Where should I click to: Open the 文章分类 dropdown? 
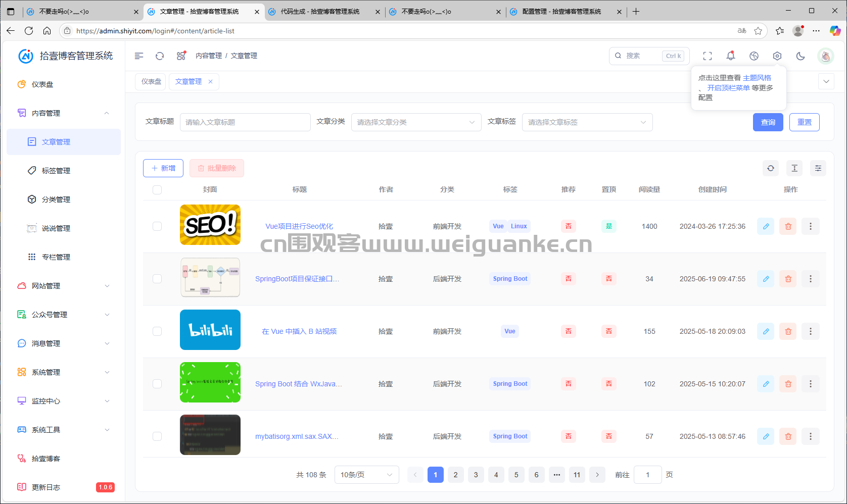click(415, 122)
